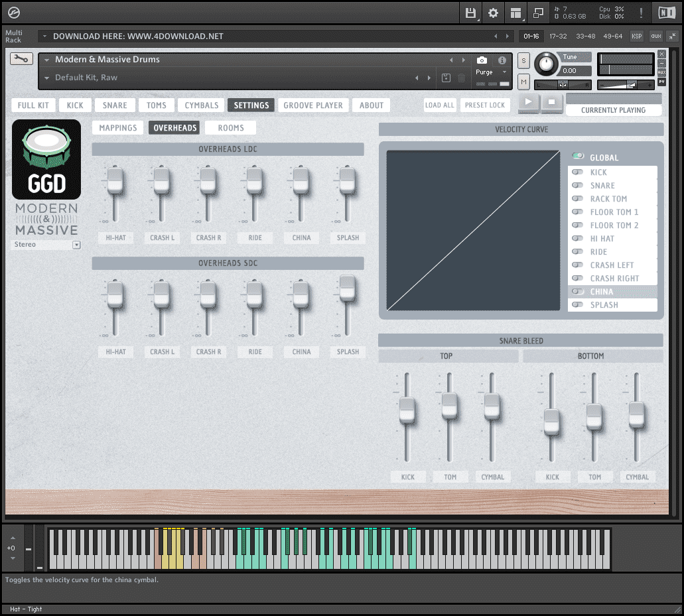Increase keyboard octave shift arrow
Screen dimensions: 684x616
point(13,538)
